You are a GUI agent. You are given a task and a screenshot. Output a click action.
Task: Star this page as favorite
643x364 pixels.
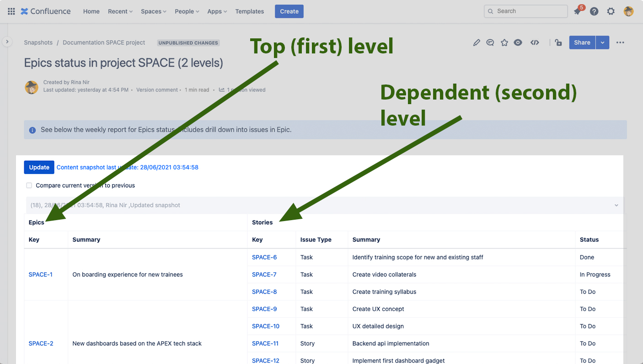[x=504, y=42]
